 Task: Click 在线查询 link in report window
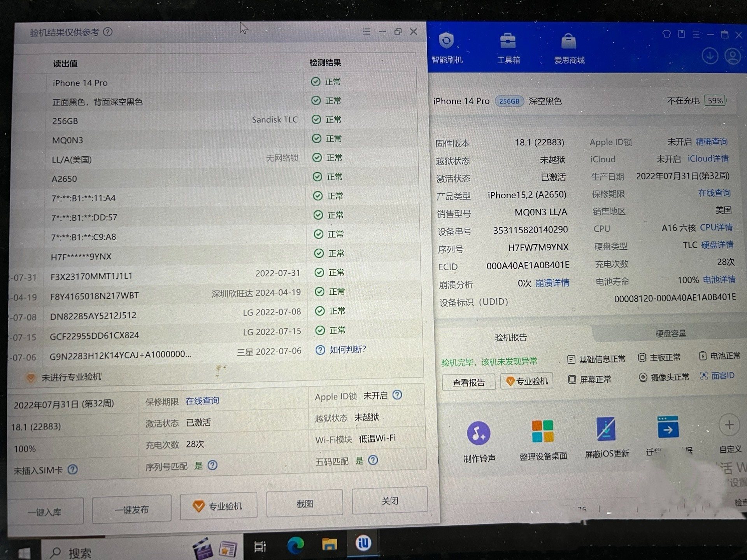(202, 401)
